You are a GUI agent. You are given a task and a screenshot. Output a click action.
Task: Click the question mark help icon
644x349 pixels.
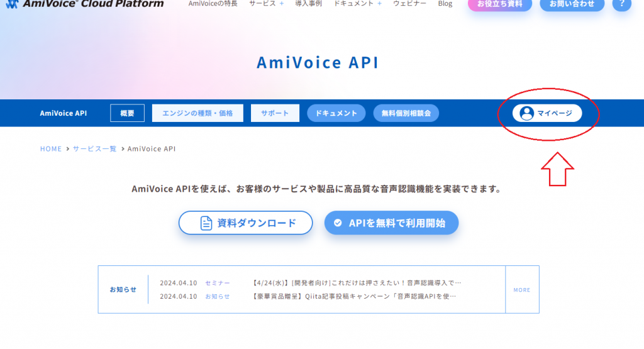point(622,4)
